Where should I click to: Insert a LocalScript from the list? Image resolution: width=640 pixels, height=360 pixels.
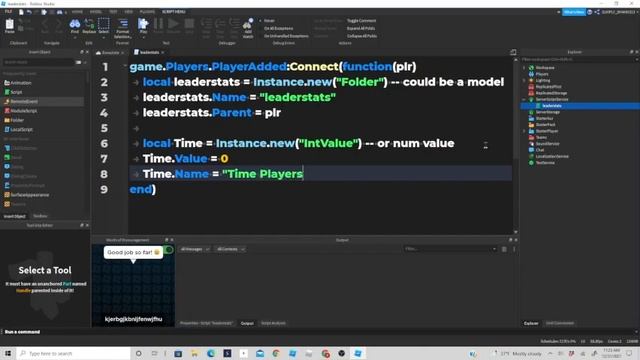click(19, 129)
